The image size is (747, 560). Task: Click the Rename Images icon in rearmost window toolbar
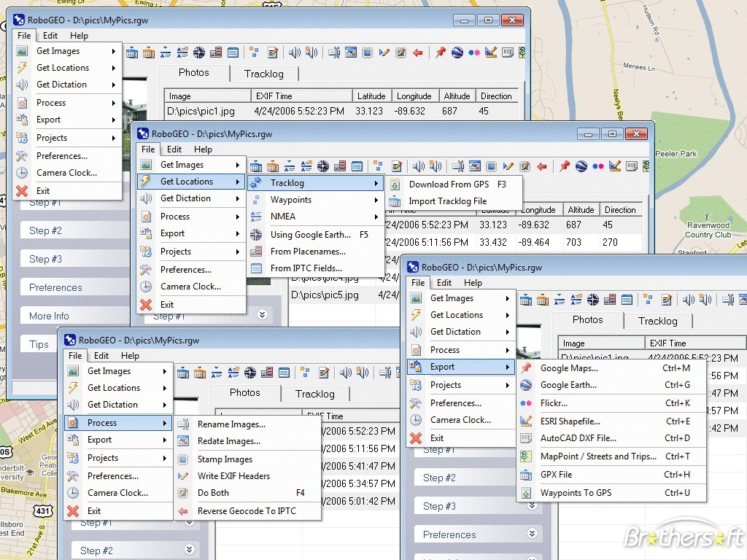pyautogui.click(x=334, y=52)
